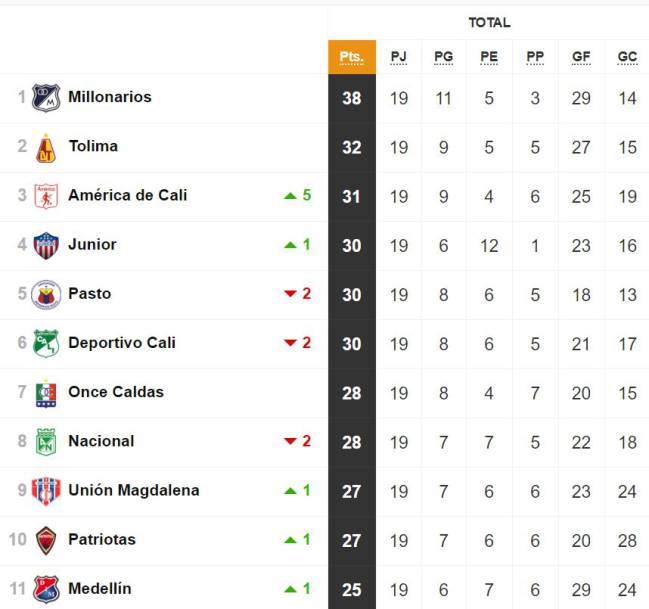Select the PE column header
This screenshot has width=649, height=609.
pos(489,57)
